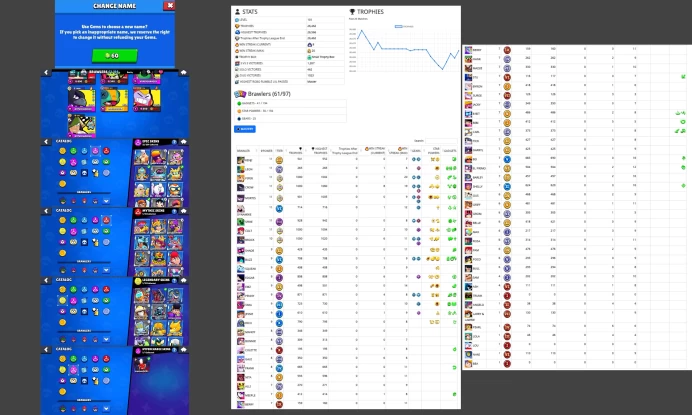Sort table by Power column header
Viewport: 692px width, 415px height.
(266, 151)
